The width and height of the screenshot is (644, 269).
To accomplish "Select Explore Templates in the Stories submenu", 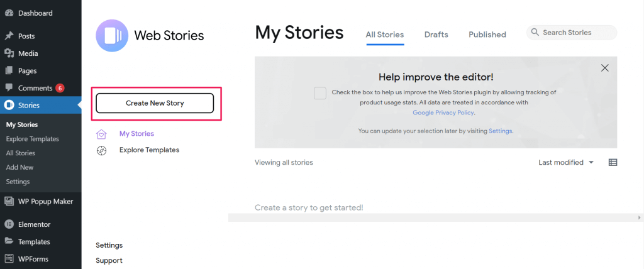I will tap(33, 139).
